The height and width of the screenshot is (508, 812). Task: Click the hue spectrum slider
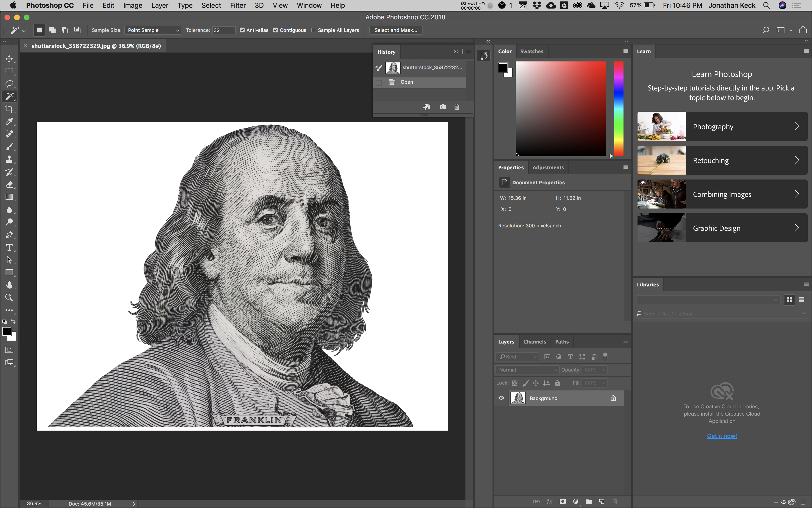click(x=619, y=109)
